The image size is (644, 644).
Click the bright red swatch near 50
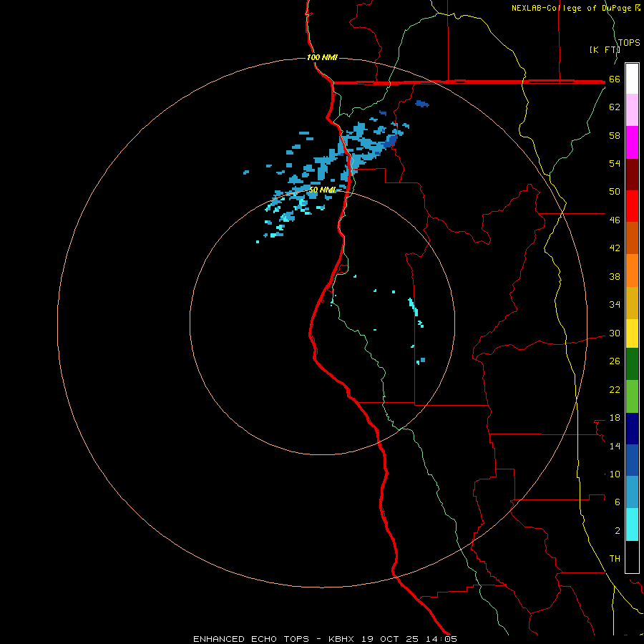coord(632,206)
